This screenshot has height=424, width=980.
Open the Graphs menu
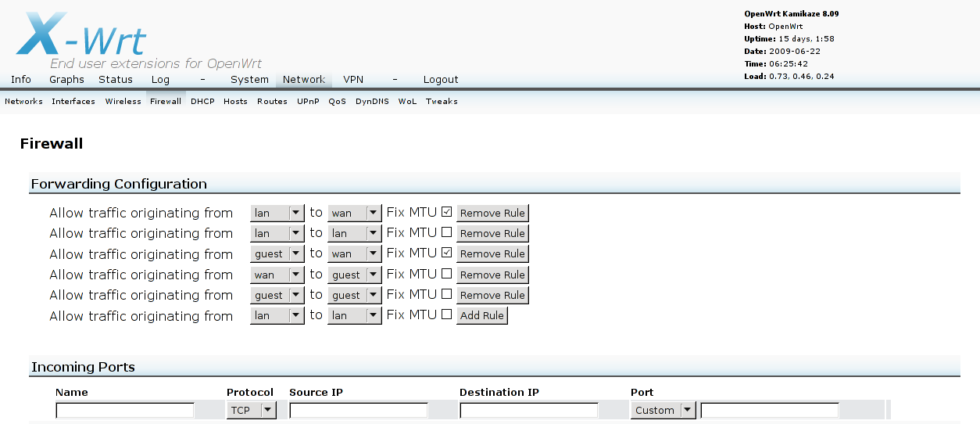[66, 80]
